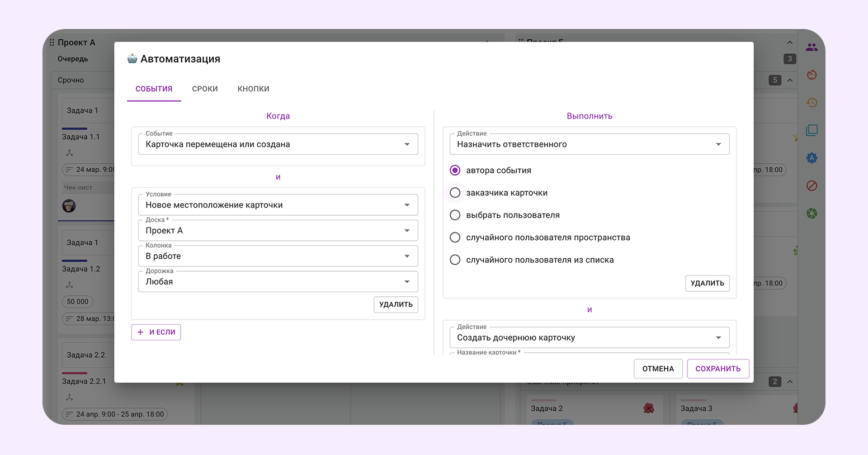Select the 'автора события' radio option
The image size is (868, 455).
455,170
